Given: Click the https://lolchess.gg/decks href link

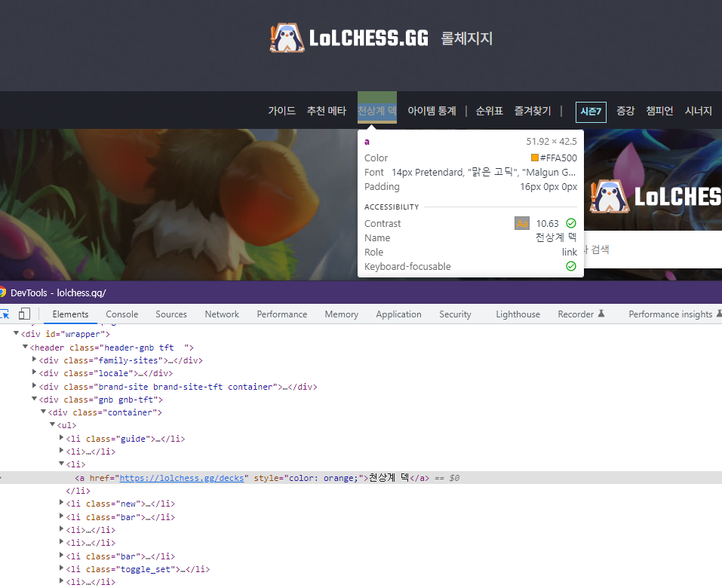Looking at the screenshot, I should [x=181, y=478].
